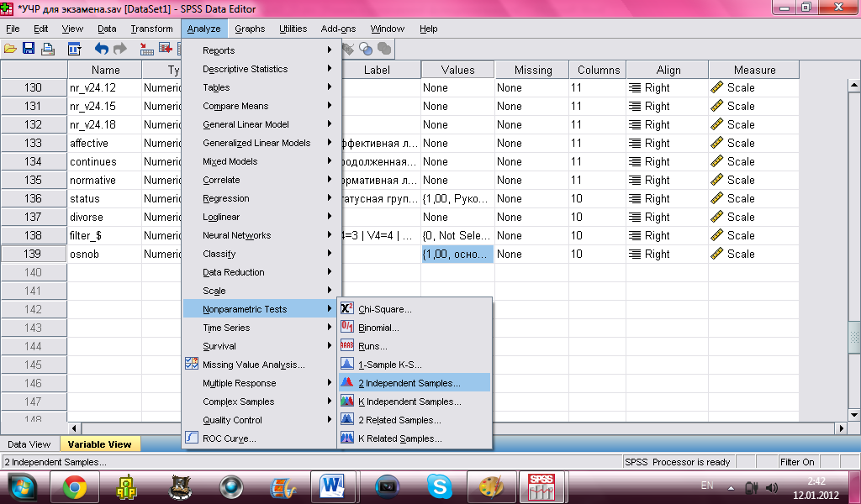The width and height of the screenshot is (861, 504).
Task: Undo the last action with the blue arrow
Action: (x=102, y=49)
